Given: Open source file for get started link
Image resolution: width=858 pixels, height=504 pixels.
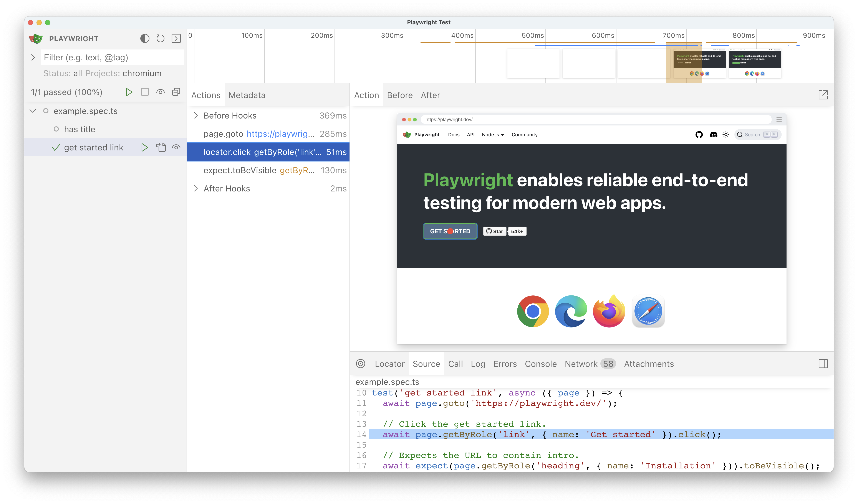Looking at the screenshot, I should 161,147.
